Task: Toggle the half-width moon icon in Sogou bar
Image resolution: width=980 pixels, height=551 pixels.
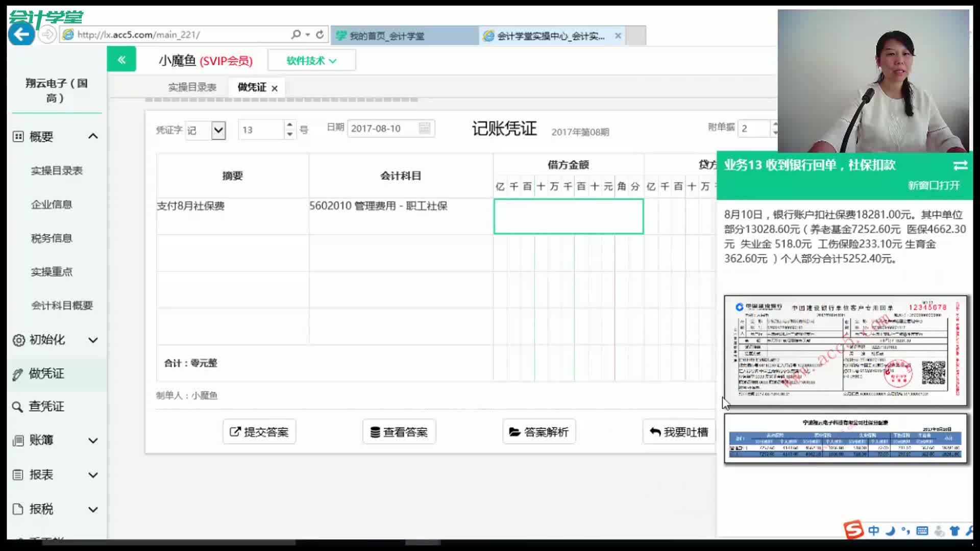Action: (x=890, y=531)
